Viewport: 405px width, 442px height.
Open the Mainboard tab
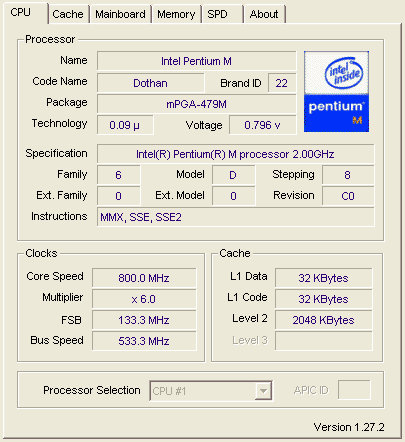click(x=120, y=14)
